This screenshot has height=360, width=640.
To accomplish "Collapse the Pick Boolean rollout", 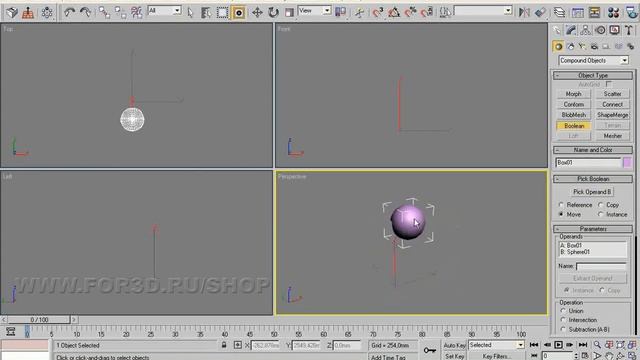I will click(593, 179).
